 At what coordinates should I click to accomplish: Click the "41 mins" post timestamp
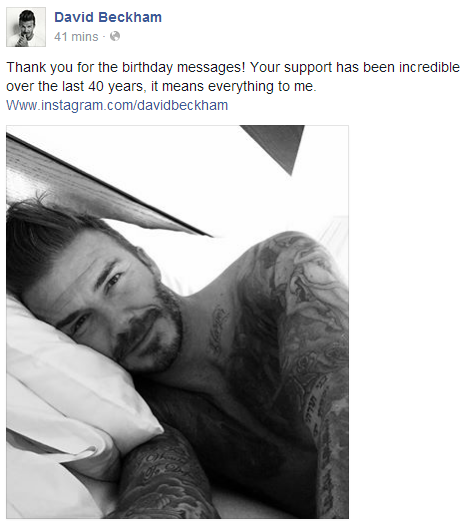tap(76, 36)
